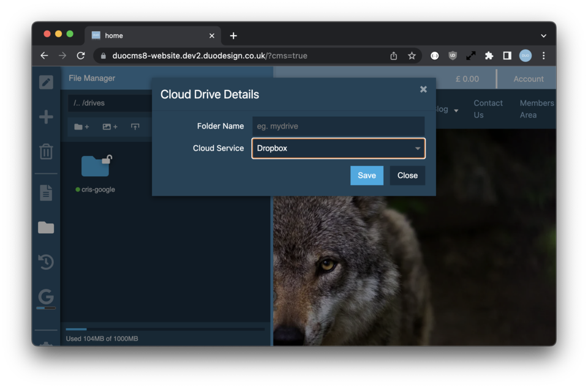
Task: Select the File Manager folder icon in sidebar
Action: pos(46,228)
